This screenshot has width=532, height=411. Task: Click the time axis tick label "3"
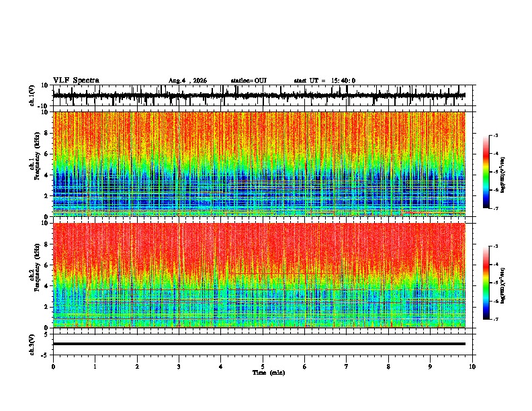[179, 367]
